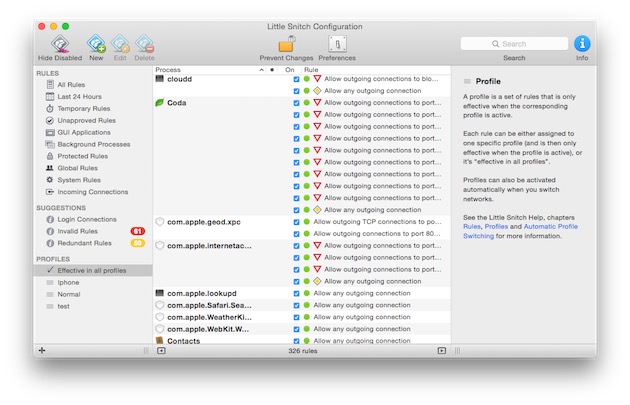Toggle checkbox for com.apple.Safari.Sea... rule

pos(296,305)
